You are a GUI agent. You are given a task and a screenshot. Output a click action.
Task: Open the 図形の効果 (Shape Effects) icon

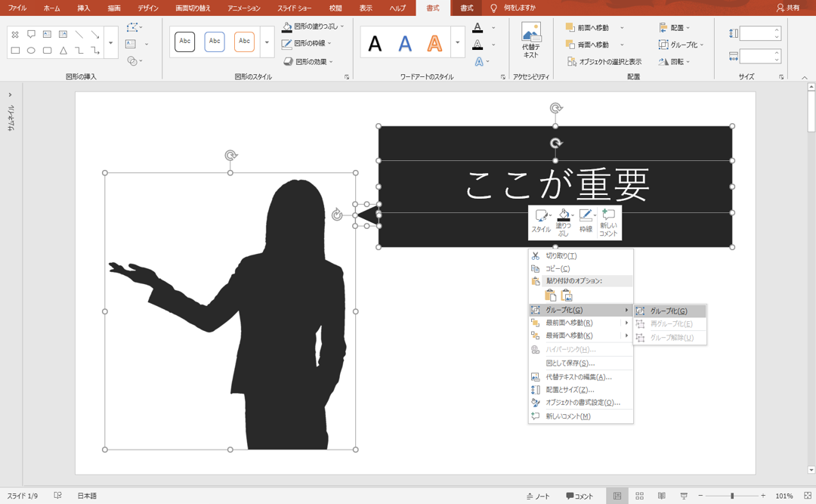[x=289, y=60]
